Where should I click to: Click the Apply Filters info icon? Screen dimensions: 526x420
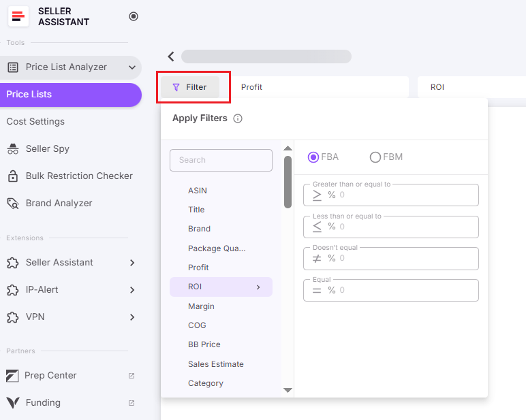click(238, 118)
